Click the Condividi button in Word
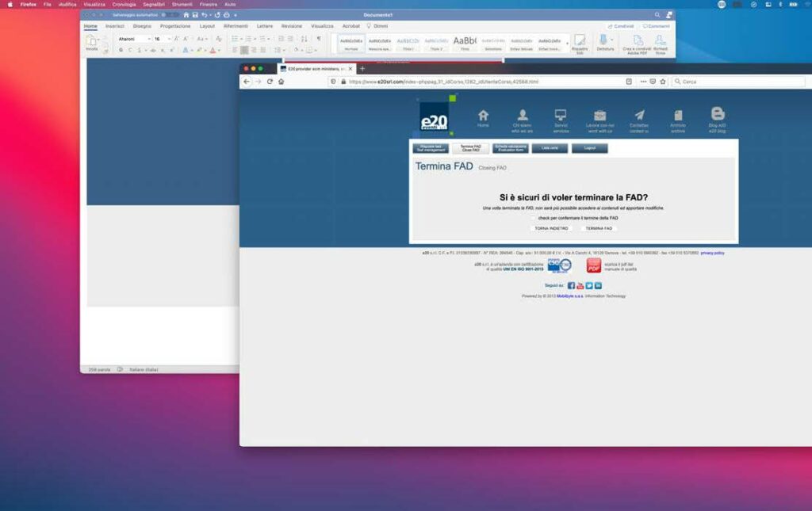Image resolution: width=812 pixels, height=511 pixels. coord(621,26)
